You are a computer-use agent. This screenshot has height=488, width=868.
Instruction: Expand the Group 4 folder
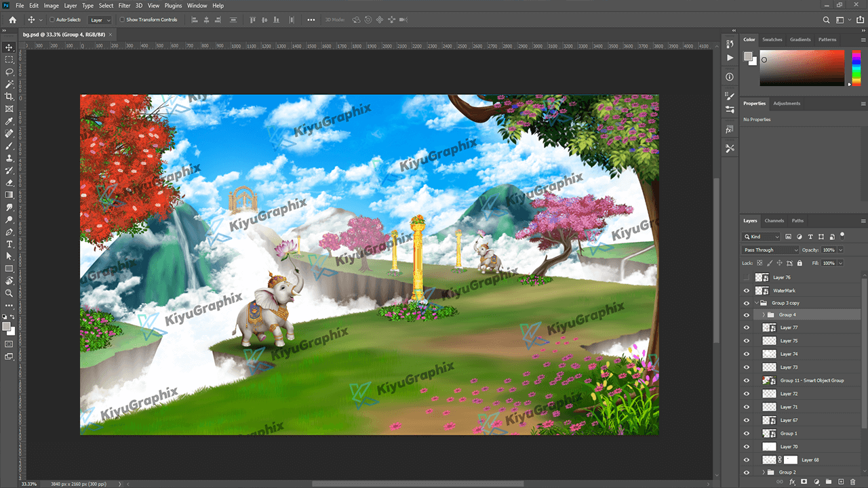[x=764, y=315]
